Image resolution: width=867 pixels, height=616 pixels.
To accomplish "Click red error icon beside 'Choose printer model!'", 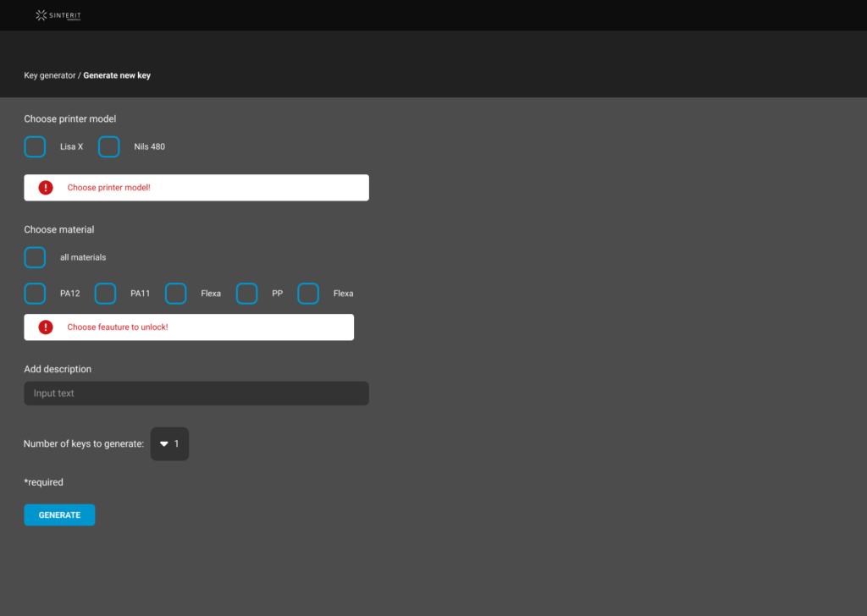I will point(46,188).
